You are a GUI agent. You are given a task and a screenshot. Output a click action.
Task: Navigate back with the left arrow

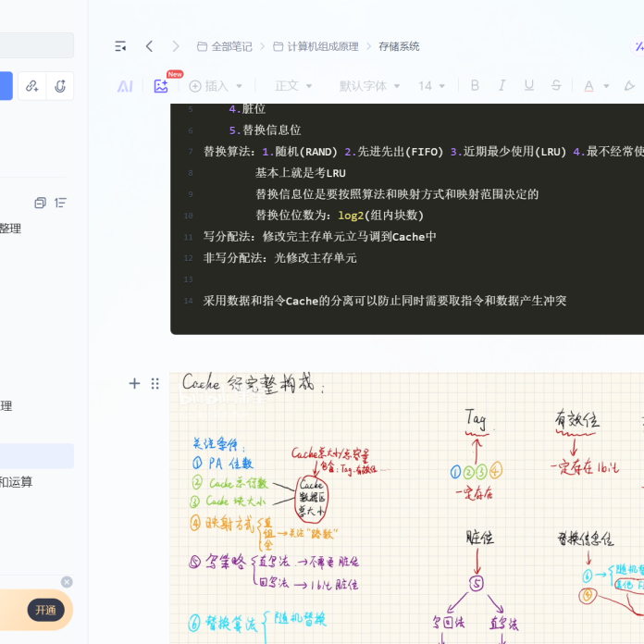[149, 46]
